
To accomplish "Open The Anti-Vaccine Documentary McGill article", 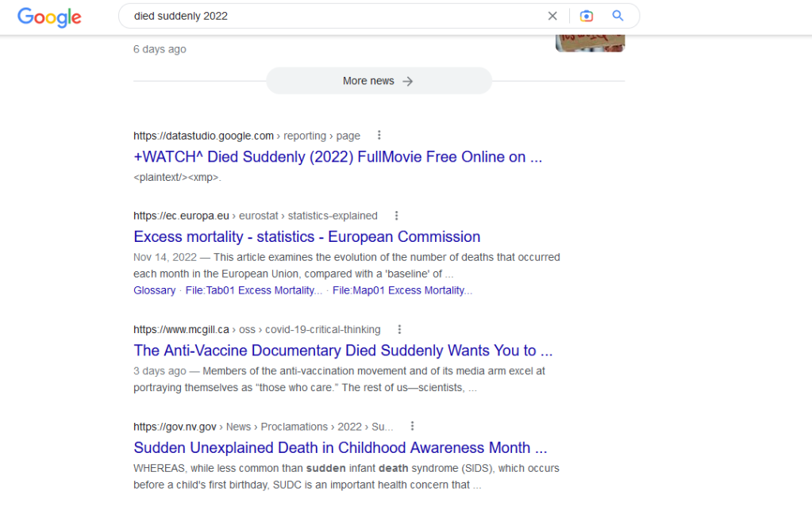I will tap(343, 351).
